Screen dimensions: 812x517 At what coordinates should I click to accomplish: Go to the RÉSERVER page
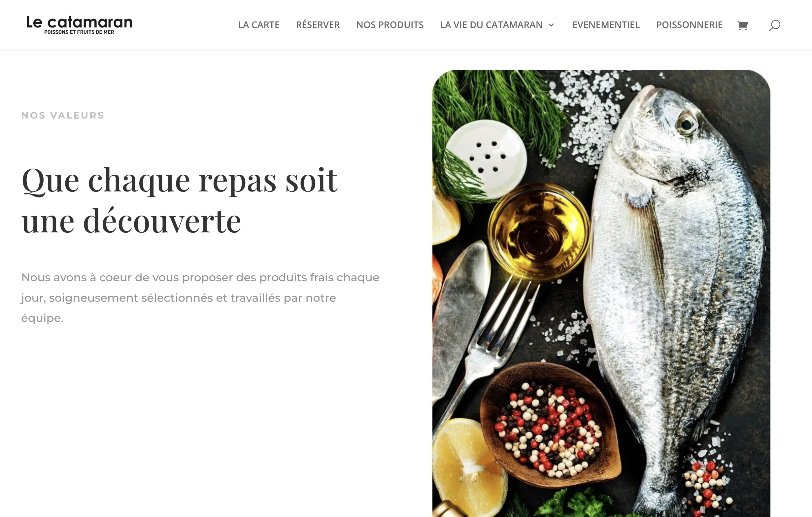pos(318,25)
